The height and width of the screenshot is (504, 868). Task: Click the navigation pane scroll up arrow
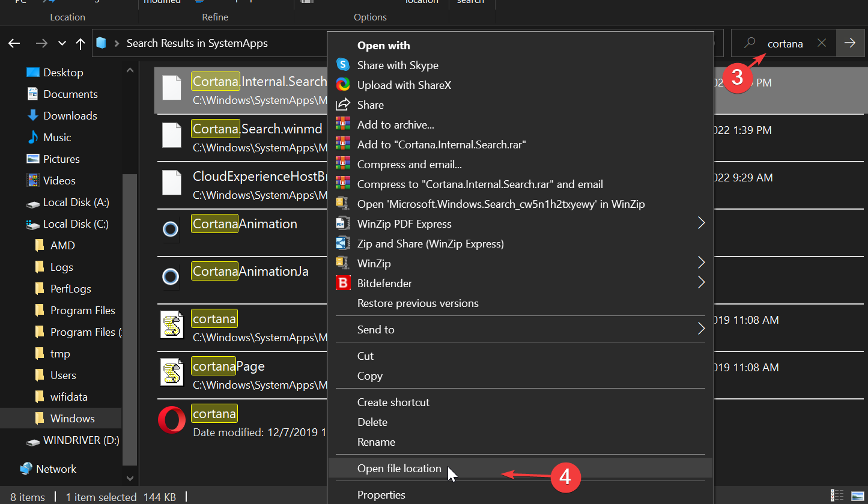tap(130, 70)
